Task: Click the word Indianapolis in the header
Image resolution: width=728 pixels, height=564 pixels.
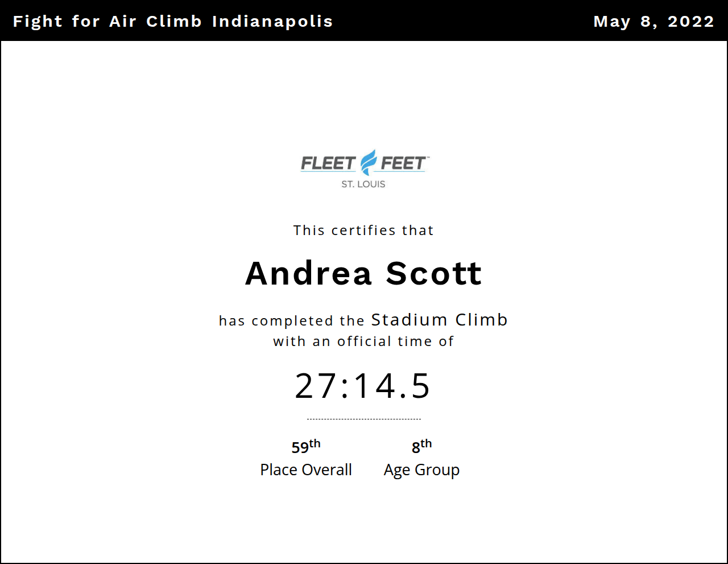Action: click(272, 22)
